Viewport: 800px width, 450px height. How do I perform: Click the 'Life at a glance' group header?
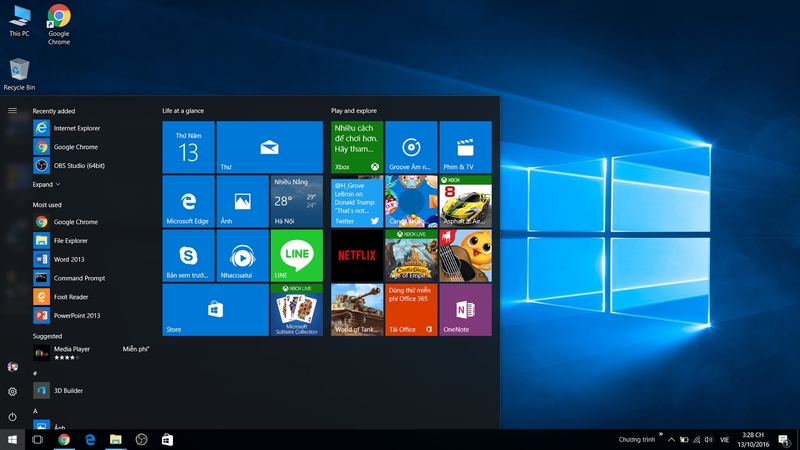[183, 111]
